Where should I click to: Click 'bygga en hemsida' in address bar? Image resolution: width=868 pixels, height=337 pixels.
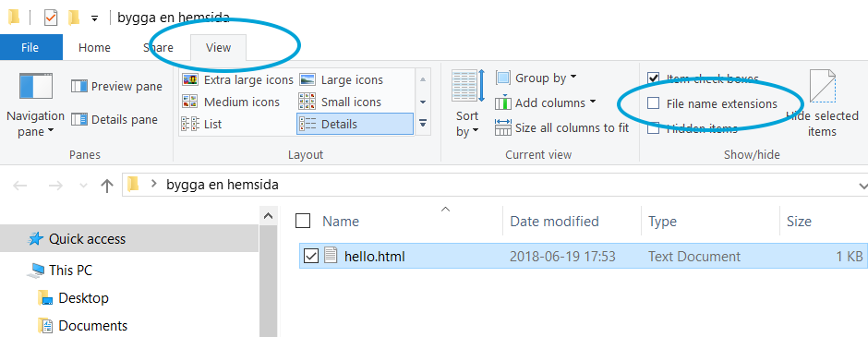point(223,185)
